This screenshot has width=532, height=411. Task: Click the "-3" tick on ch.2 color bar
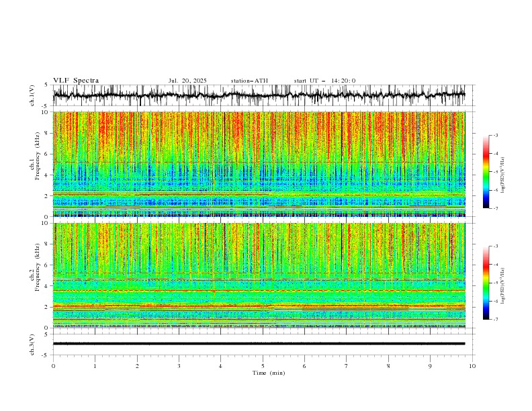coord(496,246)
